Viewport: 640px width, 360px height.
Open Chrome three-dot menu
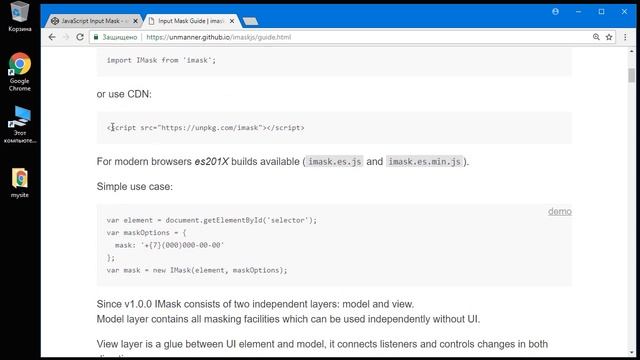[625, 37]
